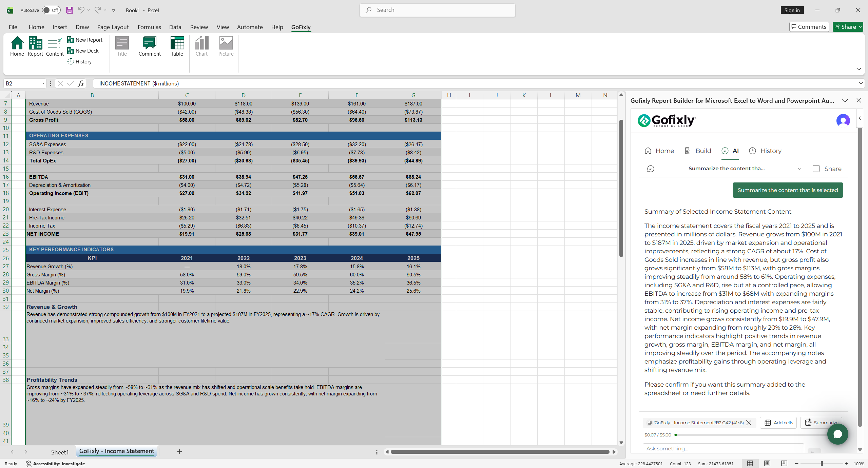Open History in the GoFixly ribbon
This screenshot has width=868, height=468.
click(x=80, y=62)
